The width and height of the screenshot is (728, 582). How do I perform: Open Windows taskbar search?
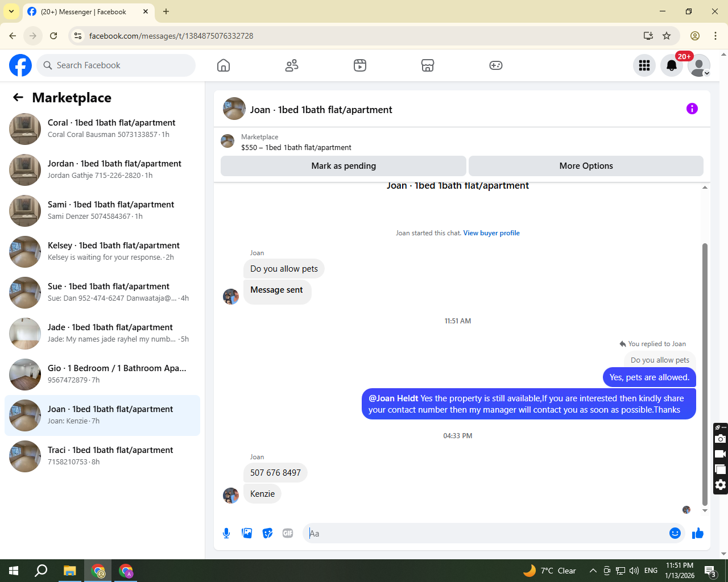41,571
